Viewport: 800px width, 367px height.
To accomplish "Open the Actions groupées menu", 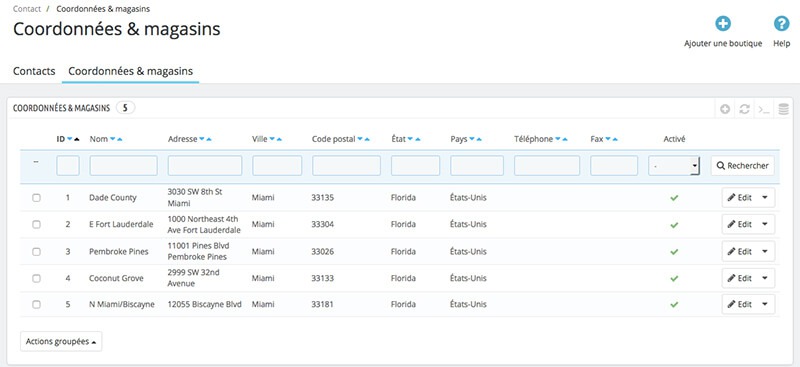I will click(x=61, y=341).
